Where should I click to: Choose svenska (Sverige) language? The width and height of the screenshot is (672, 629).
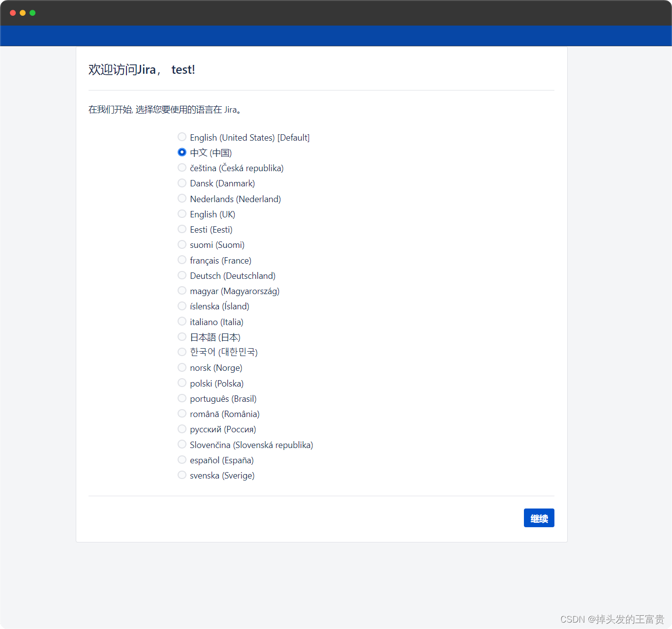182,475
